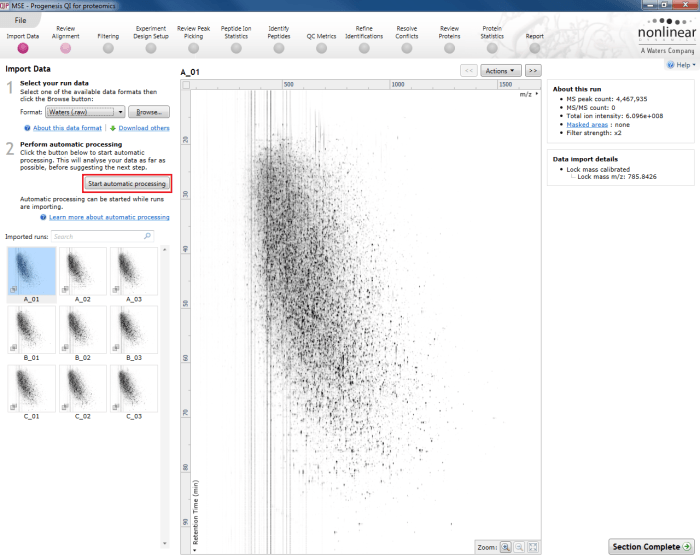Click the runs list scroll up arrow

pos(165,250)
